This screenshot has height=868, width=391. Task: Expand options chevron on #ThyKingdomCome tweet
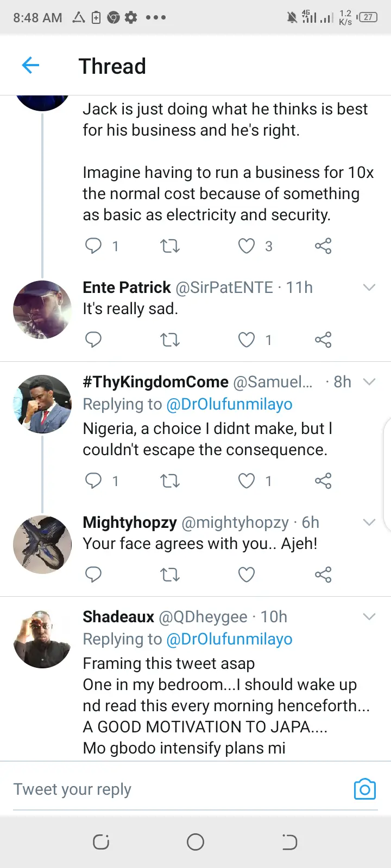coord(369,382)
